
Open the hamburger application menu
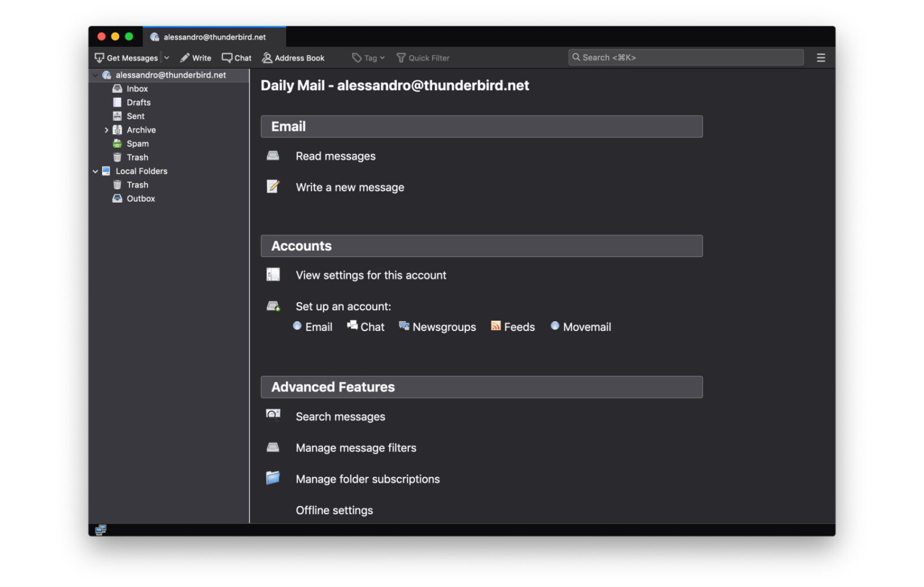(x=821, y=58)
